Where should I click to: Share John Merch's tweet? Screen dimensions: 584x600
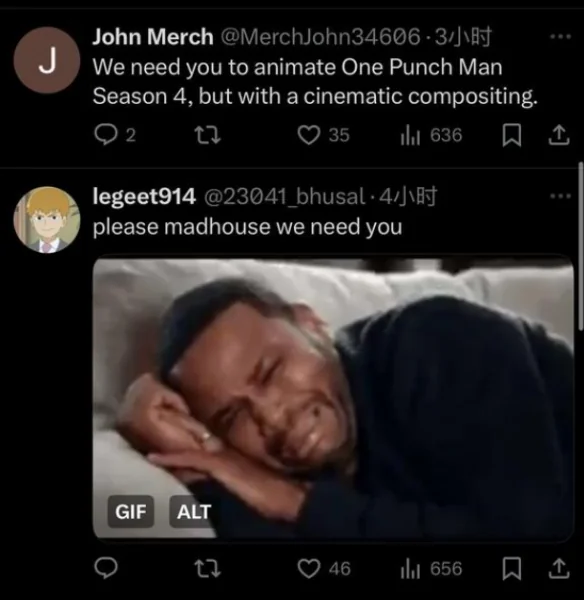pyautogui.click(x=559, y=135)
